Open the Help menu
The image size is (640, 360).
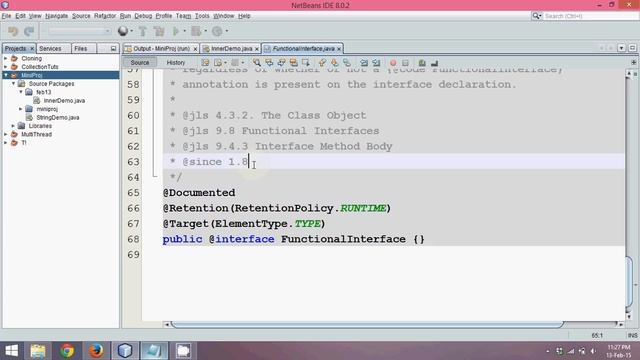(244, 16)
